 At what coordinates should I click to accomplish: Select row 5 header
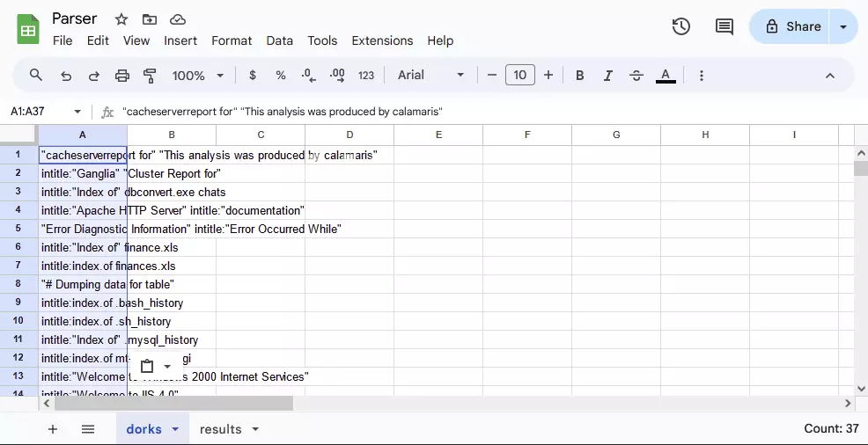tap(18, 229)
